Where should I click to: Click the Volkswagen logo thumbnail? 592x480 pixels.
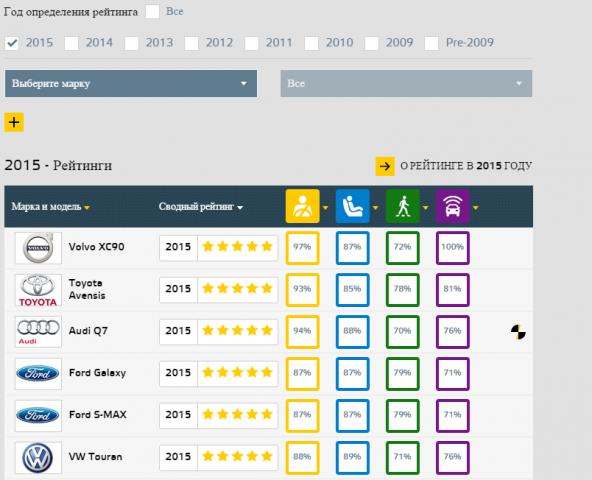tap(38, 458)
